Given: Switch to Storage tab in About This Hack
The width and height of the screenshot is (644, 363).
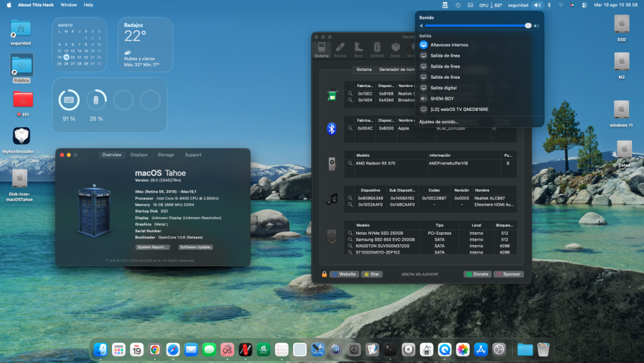Looking at the screenshot, I should (x=166, y=155).
